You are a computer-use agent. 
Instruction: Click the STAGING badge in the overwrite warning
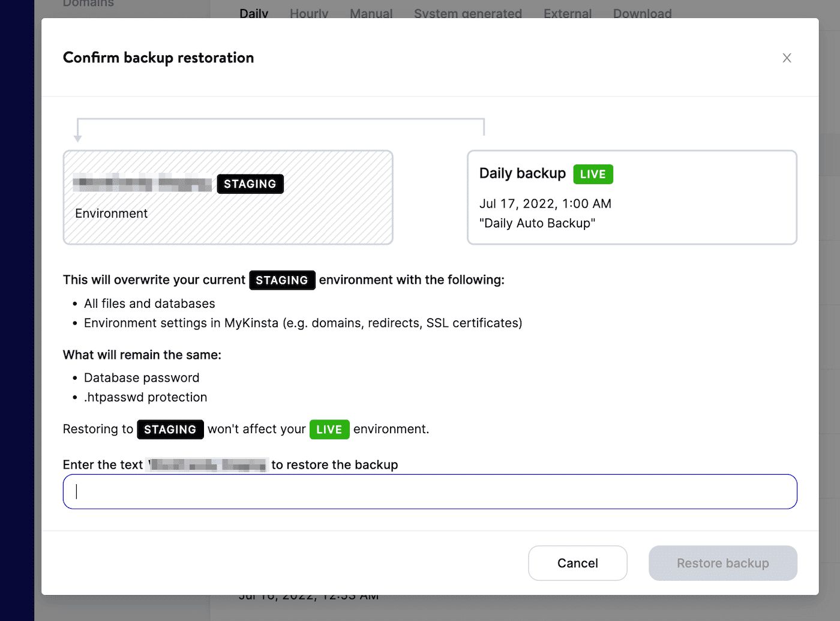coord(282,280)
